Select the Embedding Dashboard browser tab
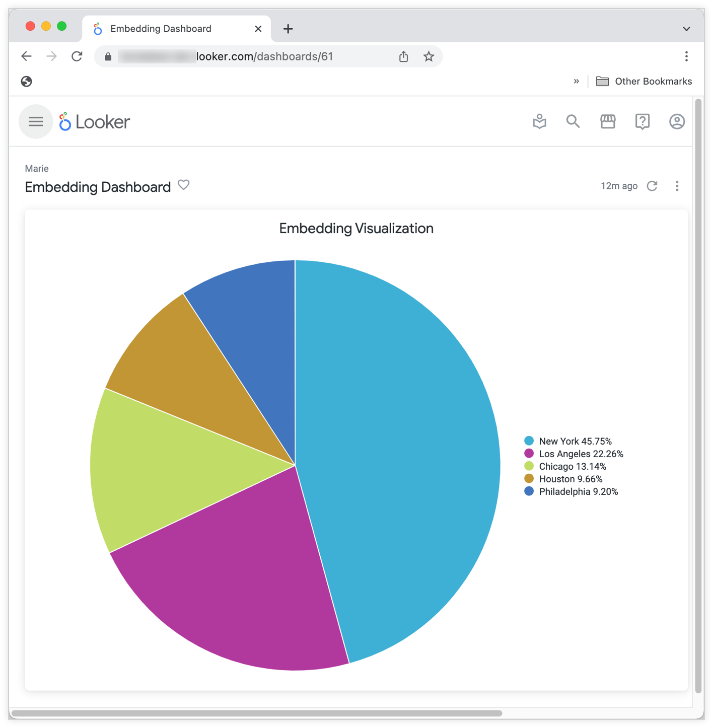 [176, 29]
